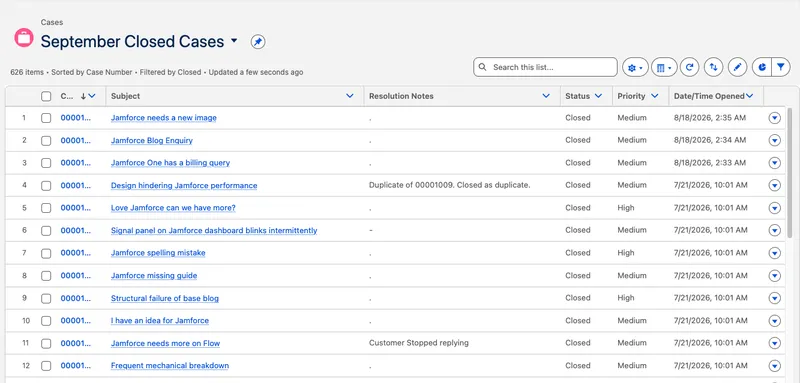Open Jamforce Blog Enquiry case

pyautogui.click(x=152, y=140)
